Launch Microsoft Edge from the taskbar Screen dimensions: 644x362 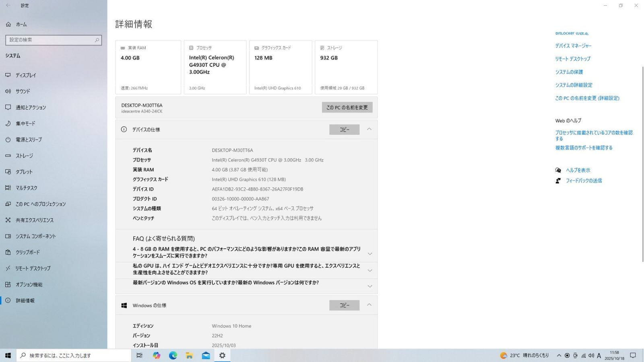click(173, 355)
